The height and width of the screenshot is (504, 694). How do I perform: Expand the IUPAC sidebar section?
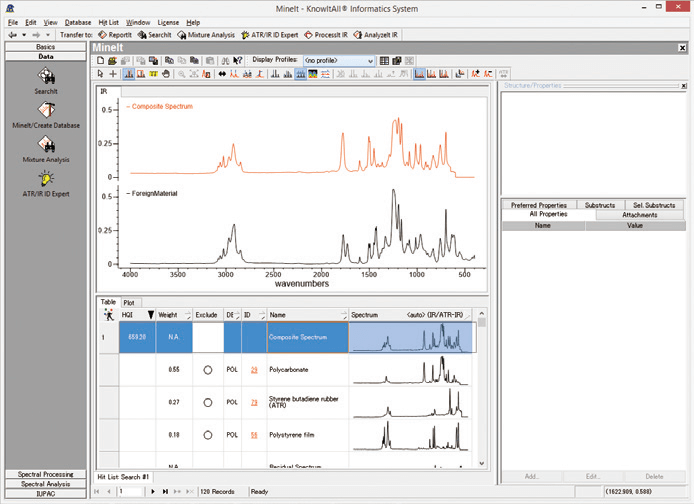tap(46, 493)
